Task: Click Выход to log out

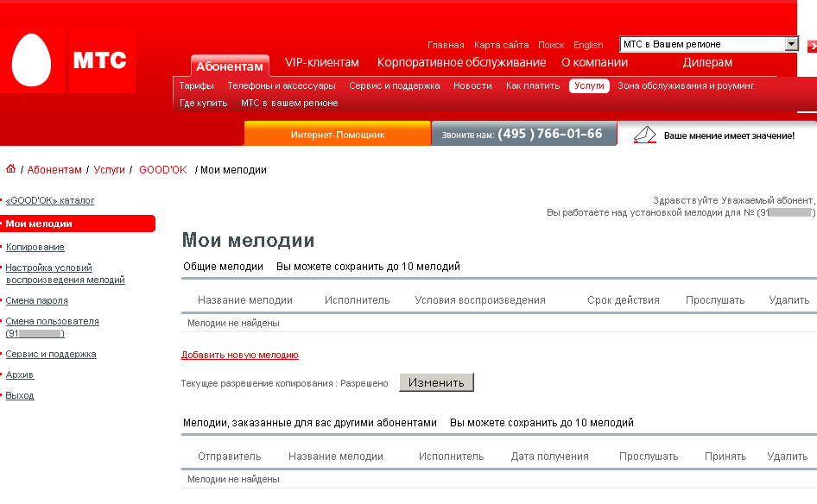Action: coord(20,395)
